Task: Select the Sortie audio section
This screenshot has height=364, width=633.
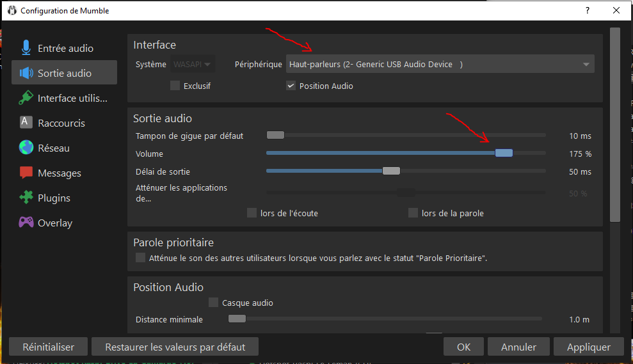Action: [64, 73]
